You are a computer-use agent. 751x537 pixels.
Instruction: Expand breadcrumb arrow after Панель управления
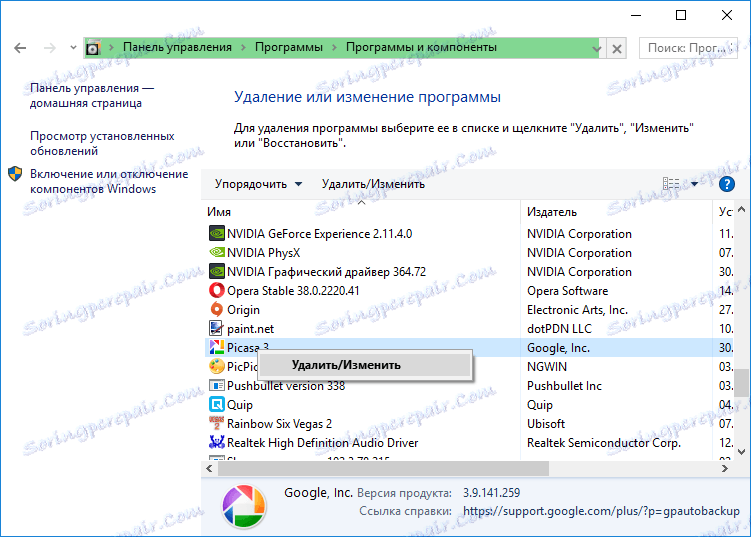[x=243, y=47]
